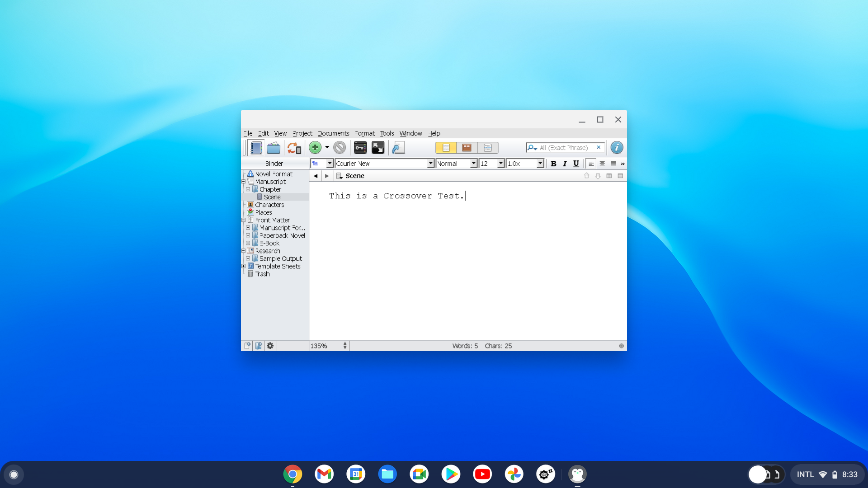
Task: Open the Format menu
Action: 365,133
